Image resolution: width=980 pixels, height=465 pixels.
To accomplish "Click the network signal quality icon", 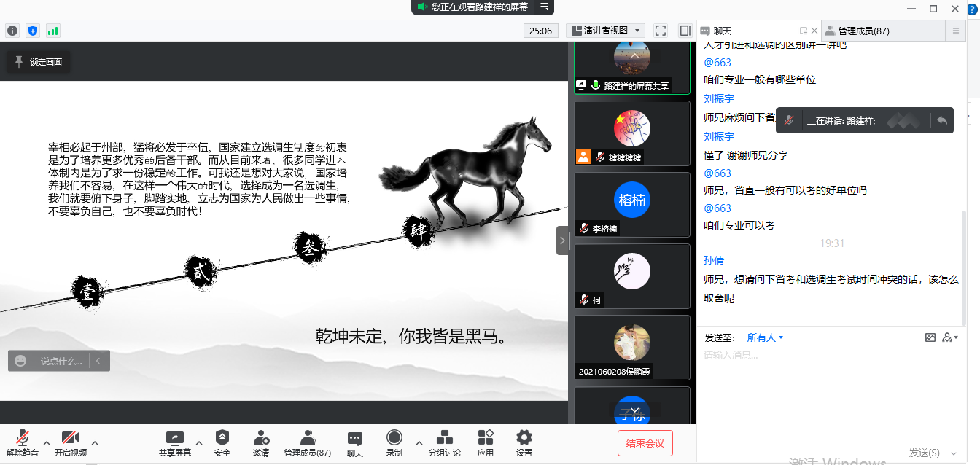I will point(52,31).
